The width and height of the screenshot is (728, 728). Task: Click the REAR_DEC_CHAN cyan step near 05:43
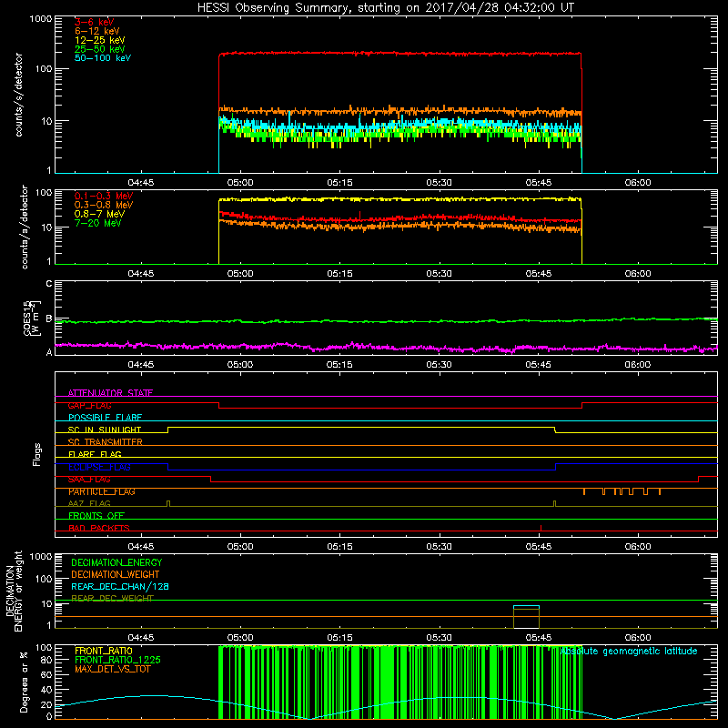(526, 606)
